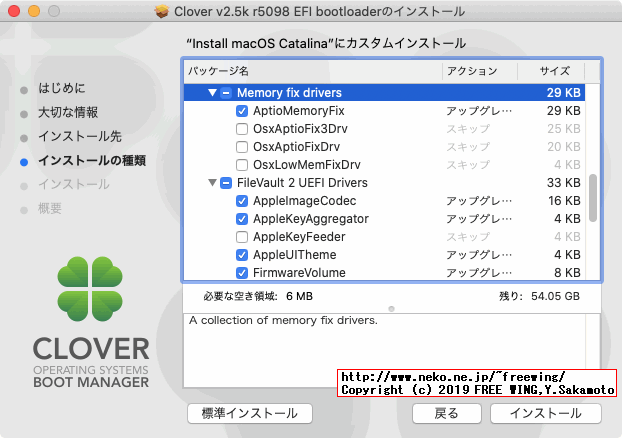
Task: Click the 16 KB size of AppleImageCodec
Action: (x=564, y=201)
